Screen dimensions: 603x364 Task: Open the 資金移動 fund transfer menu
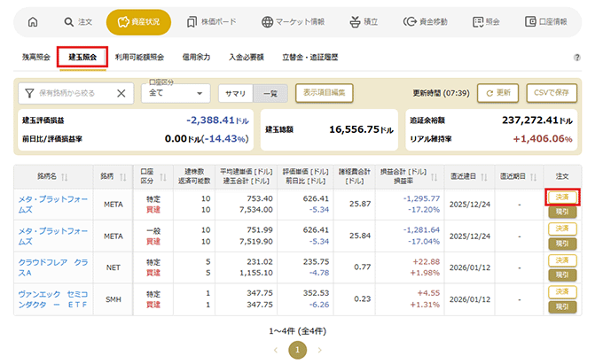(x=432, y=22)
